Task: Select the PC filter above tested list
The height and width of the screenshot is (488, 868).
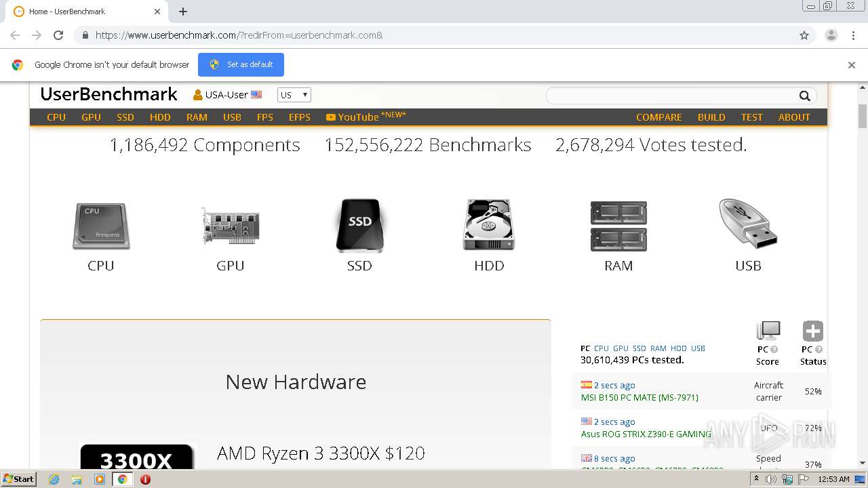Action: tap(585, 348)
